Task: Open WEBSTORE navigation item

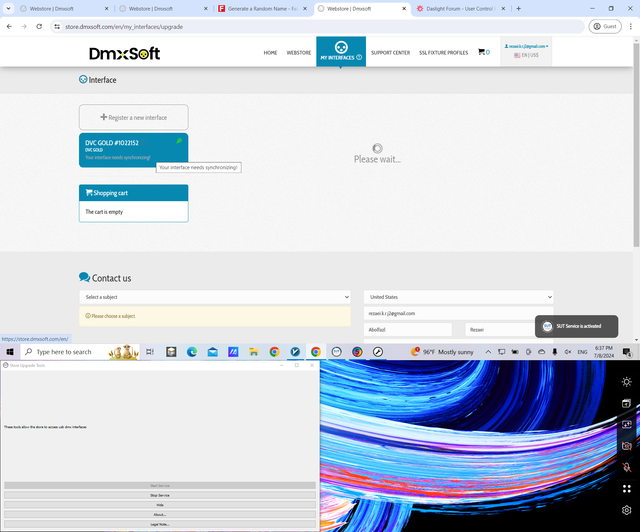Action: (299, 53)
